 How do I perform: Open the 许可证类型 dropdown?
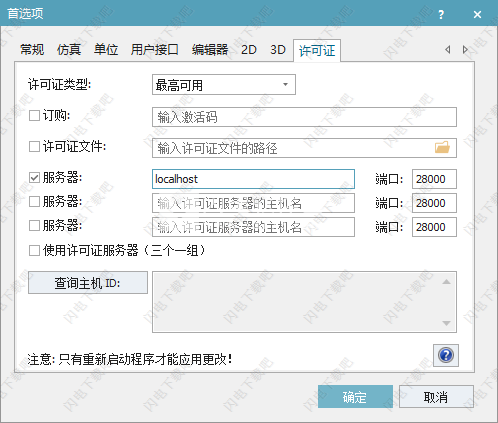coord(224,85)
